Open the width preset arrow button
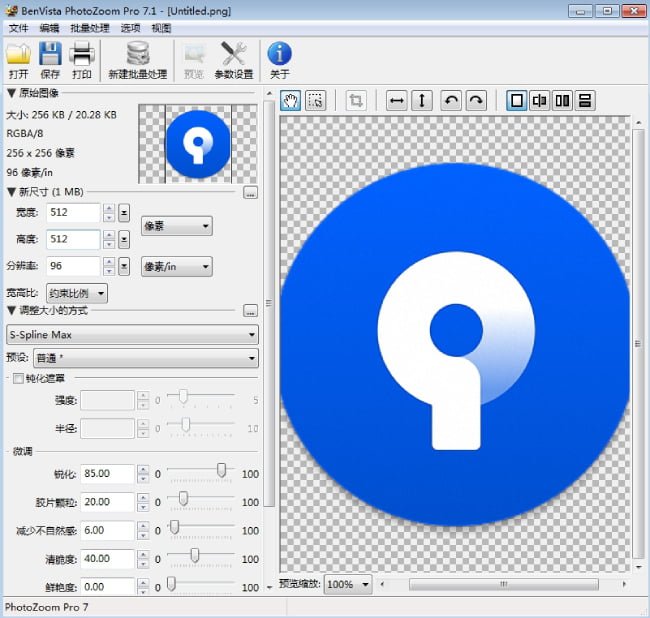The width and height of the screenshot is (650, 618). tap(124, 213)
